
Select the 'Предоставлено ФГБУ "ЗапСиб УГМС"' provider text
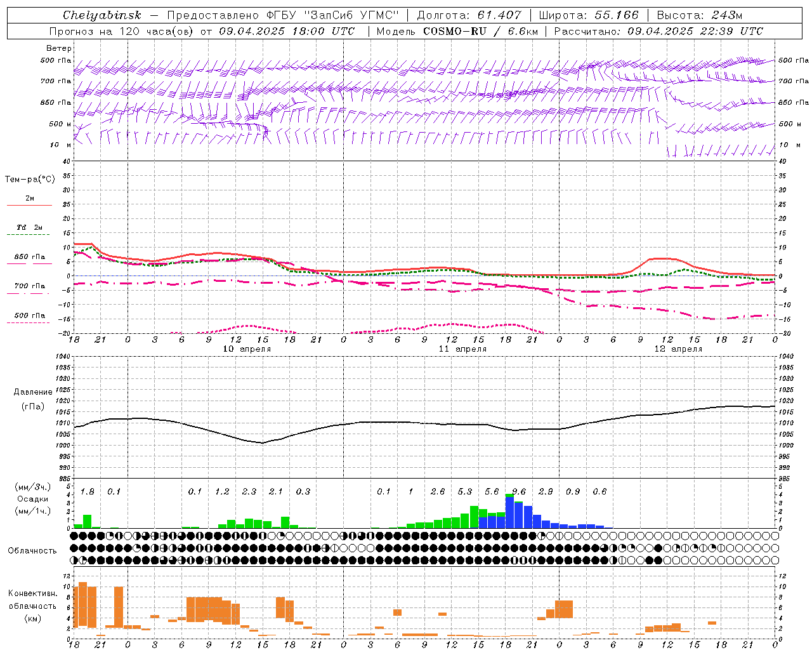coord(283,15)
